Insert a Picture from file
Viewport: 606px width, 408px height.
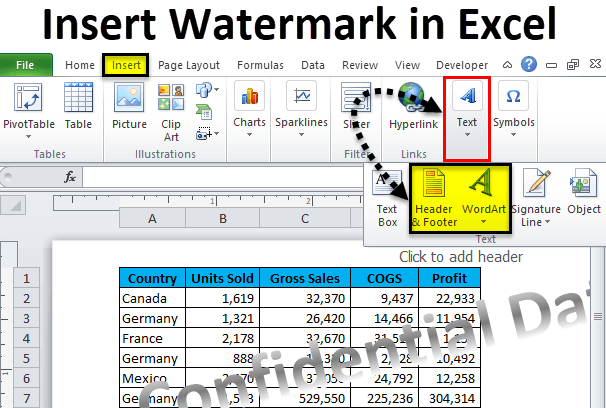[129, 106]
